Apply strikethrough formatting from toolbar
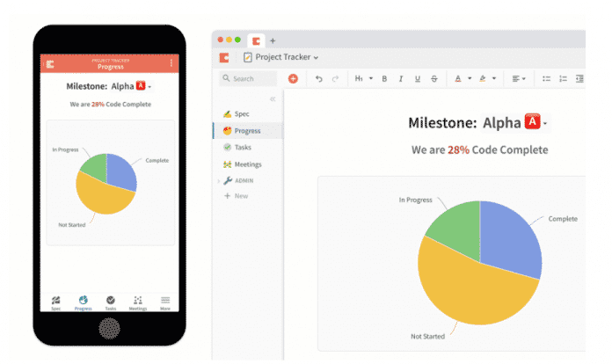Viewport: 612px width, 364px height. [433, 78]
